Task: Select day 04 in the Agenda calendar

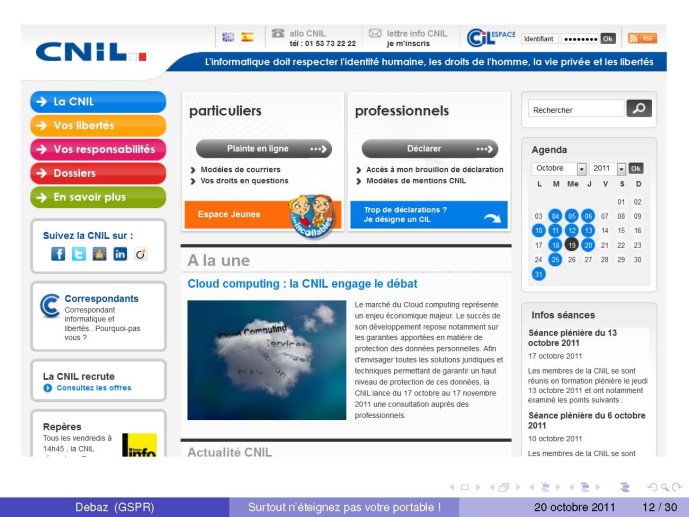Action: click(x=555, y=216)
